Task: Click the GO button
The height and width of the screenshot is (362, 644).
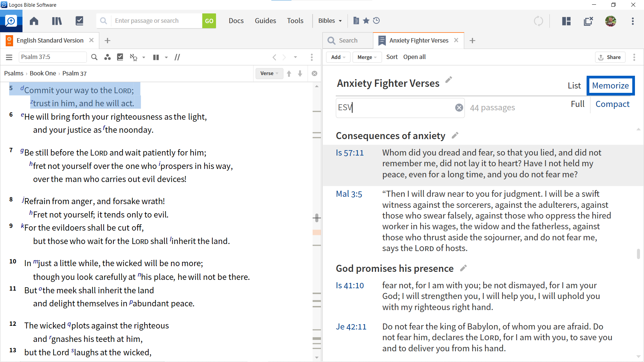Action: (x=209, y=21)
